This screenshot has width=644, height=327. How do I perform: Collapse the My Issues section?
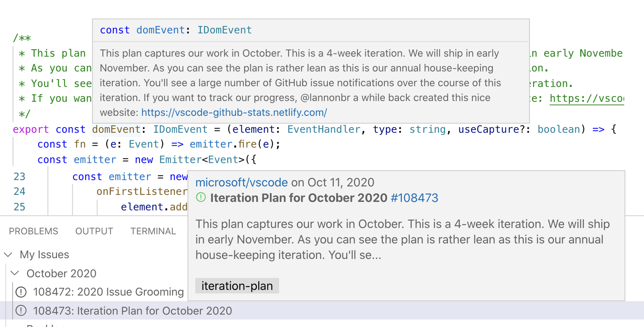(x=7, y=254)
